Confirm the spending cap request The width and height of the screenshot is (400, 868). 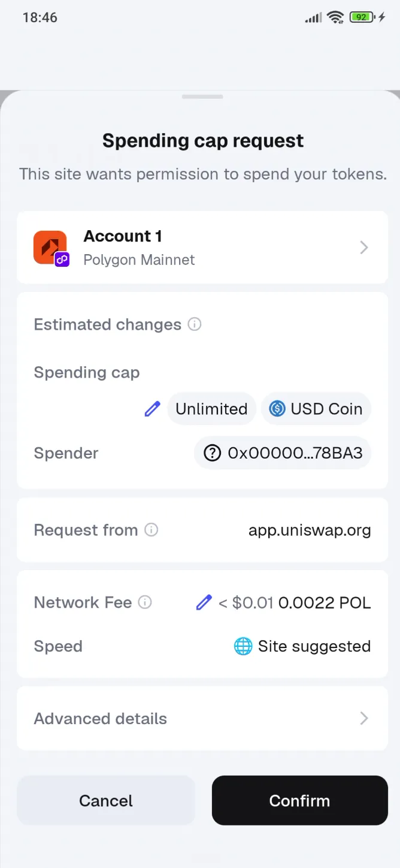tap(299, 800)
